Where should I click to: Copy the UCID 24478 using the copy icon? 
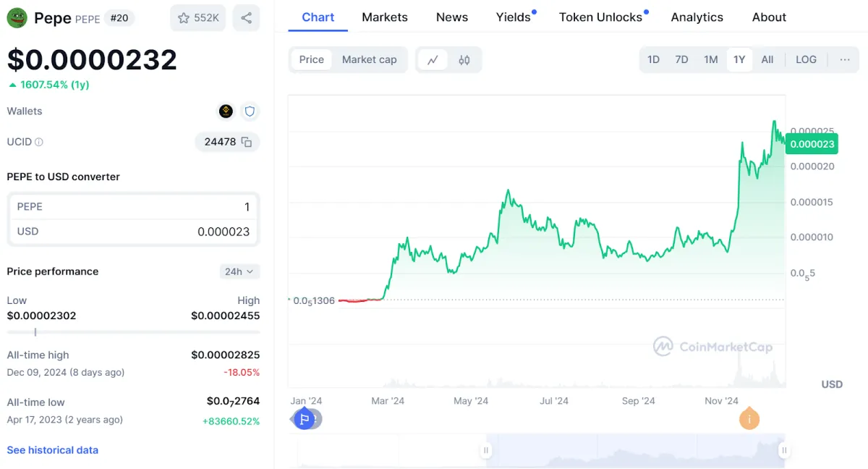[x=247, y=142]
